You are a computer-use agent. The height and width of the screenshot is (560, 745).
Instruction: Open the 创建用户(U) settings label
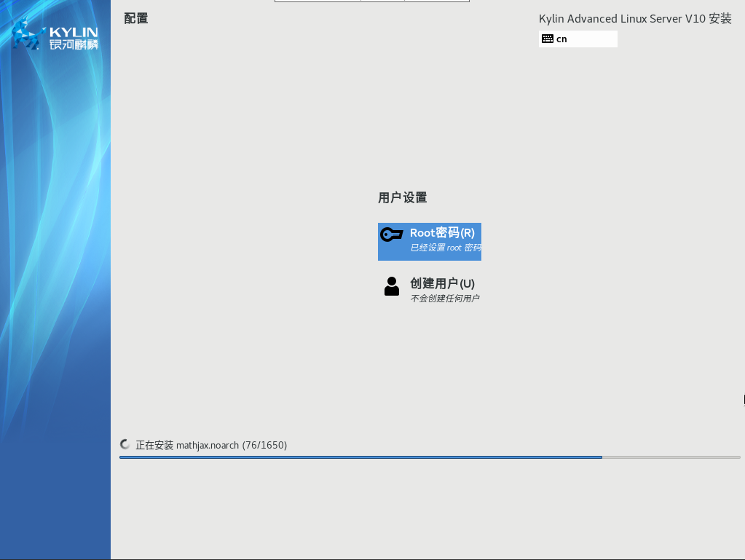click(442, 283)
